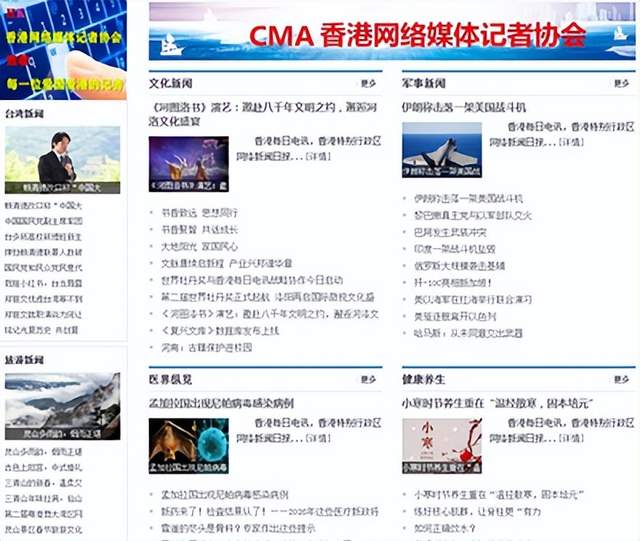Image resolution: width=640 pixels, height=541 pixels.
Task: Open the 旅游新闻 mountain landscape photo
Action: pos(62,406)
